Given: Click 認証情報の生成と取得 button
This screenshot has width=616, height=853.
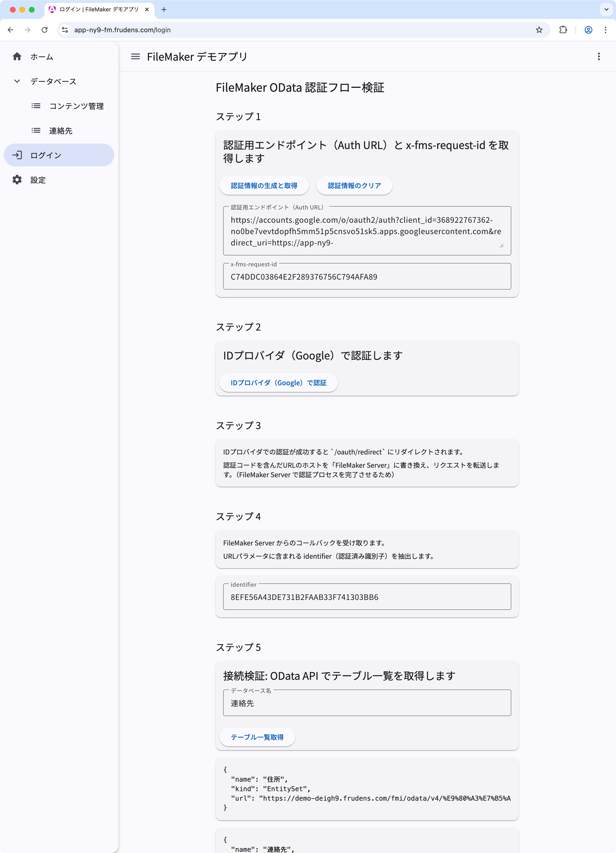Looking at the screenshot, I should pyautogui.click(x=264, y=186).
